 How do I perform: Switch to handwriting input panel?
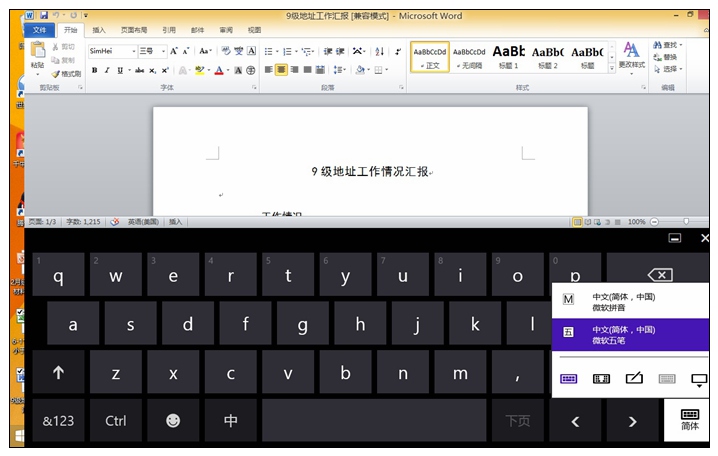tap(634, 378)
